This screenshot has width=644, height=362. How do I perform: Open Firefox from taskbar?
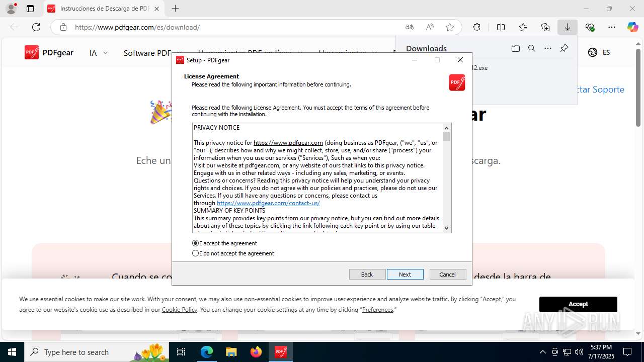tap(256, 352)
